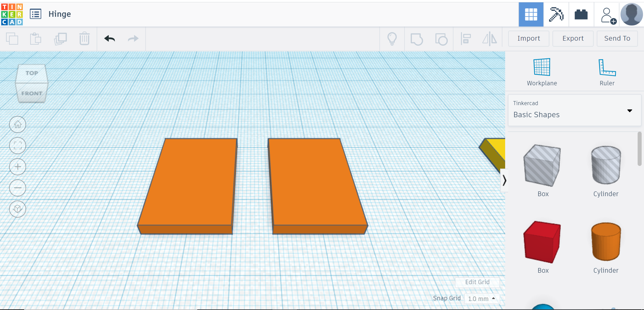644x310 pixels.
Task: Click the Edit Grid button
Action: click(477, 282)
